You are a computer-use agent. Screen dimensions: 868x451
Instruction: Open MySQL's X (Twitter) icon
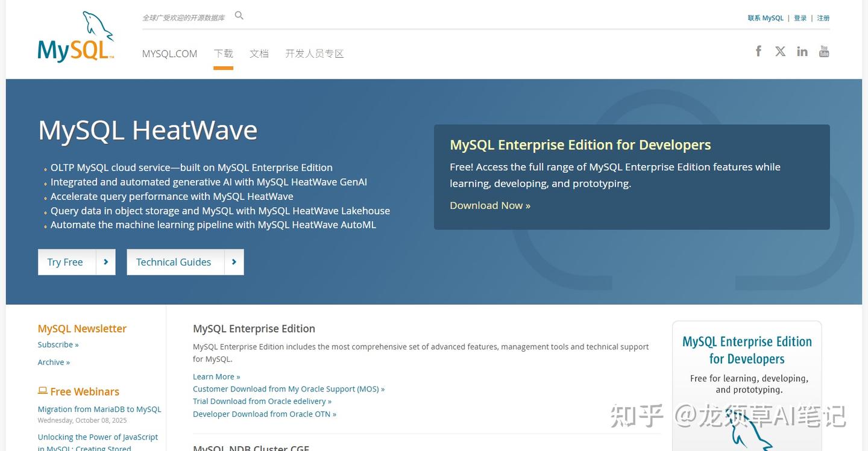tap(781, 51)
